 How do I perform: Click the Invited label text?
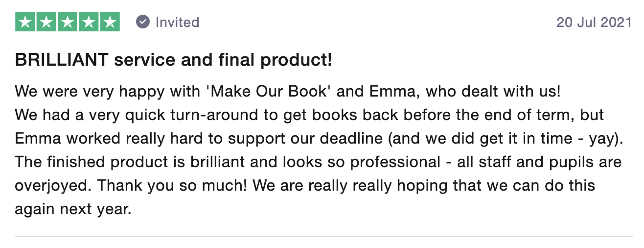(x=177, y=22)
